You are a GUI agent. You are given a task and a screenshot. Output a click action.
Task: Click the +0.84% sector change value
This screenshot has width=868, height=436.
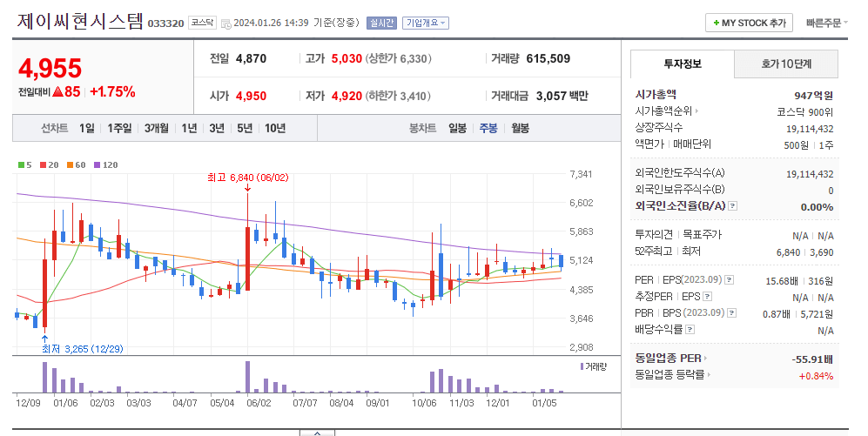pyautogui.click(x=816, y=376)
